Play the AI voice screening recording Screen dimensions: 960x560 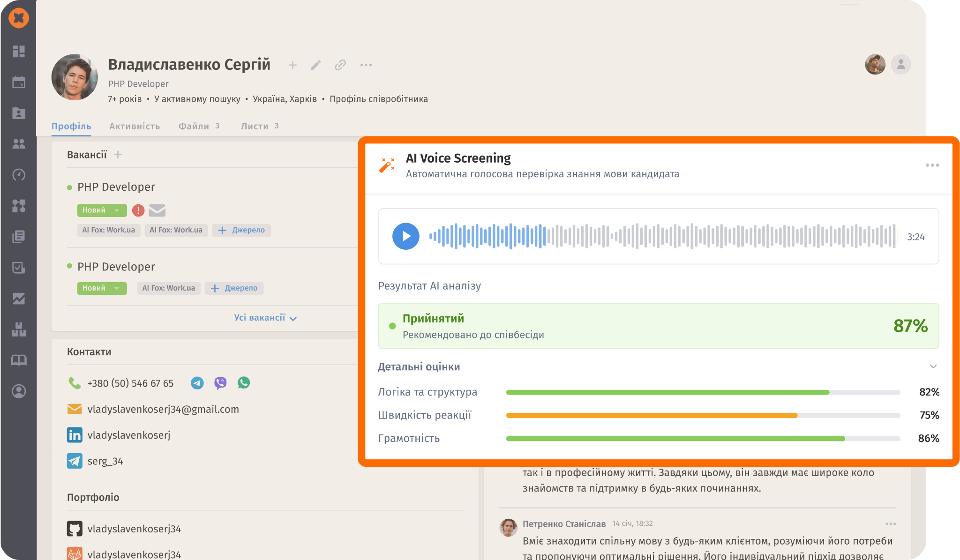[405, 236]
